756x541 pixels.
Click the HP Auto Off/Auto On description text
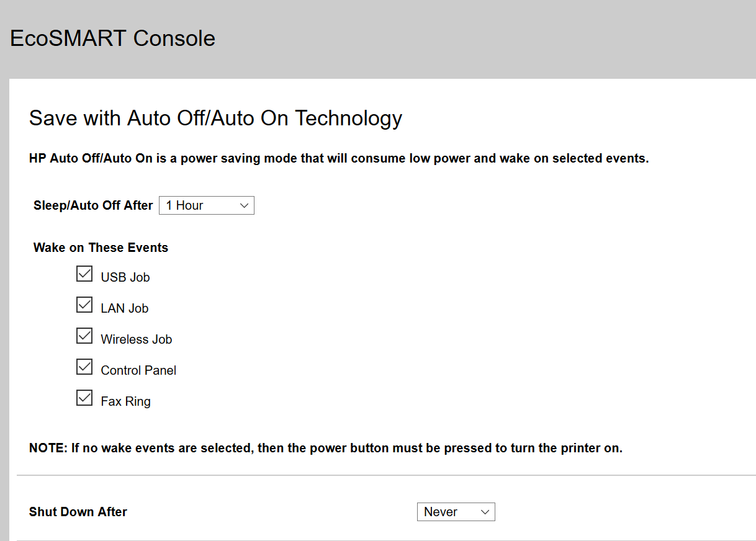pyautogui.click(x=338, y=158)
